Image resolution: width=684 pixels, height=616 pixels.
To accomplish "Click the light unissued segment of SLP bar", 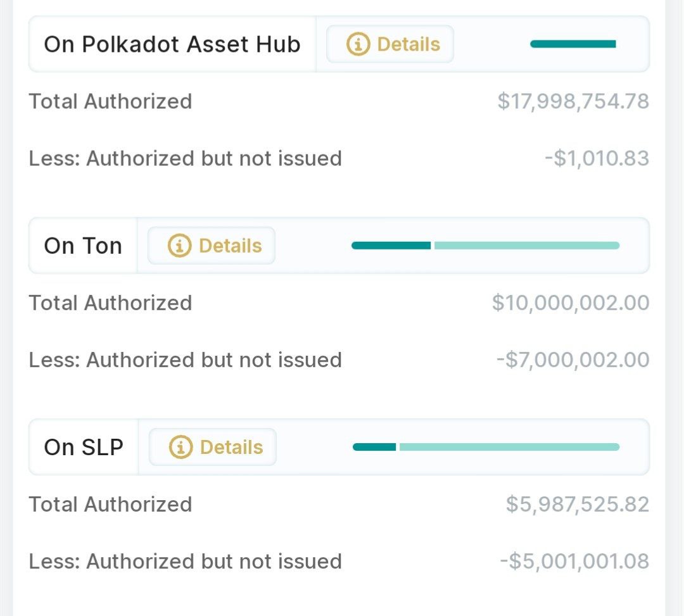I will (509, 447).
